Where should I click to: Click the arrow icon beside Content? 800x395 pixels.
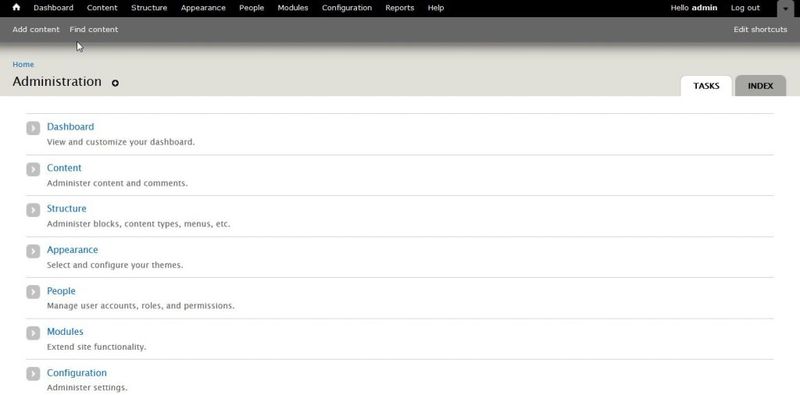pyautogui.click(x=33, y=169)
